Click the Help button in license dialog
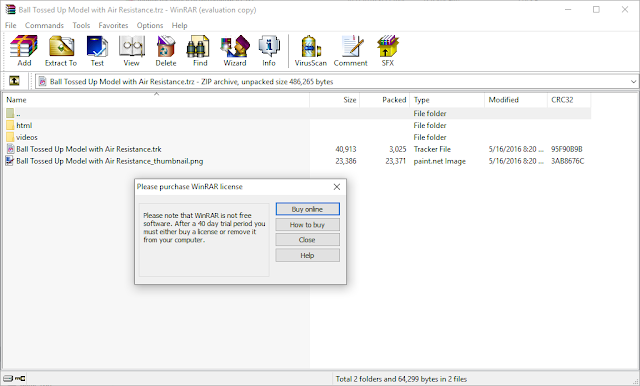 coord(307,255)
